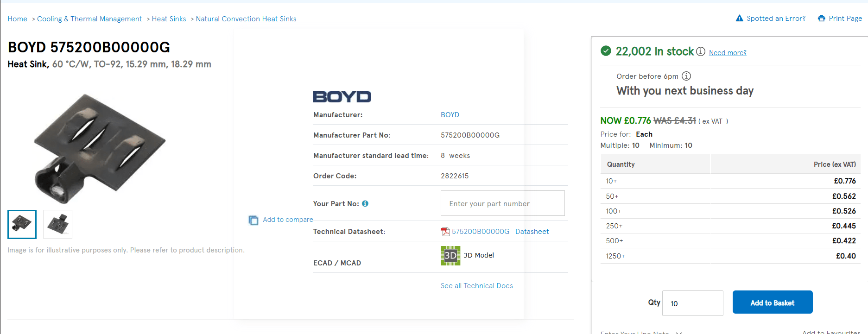Viewport: 868px width, 334px height.
Task: Open Natural Convection Heat Sinks breadcrumb
Action: 246,19
